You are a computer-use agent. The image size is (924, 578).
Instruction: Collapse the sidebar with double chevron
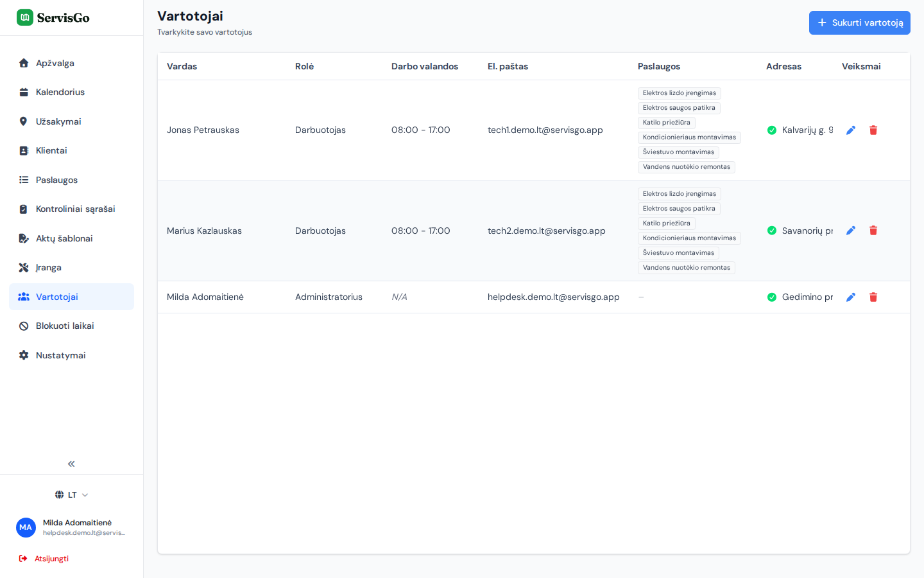[71, 464]
